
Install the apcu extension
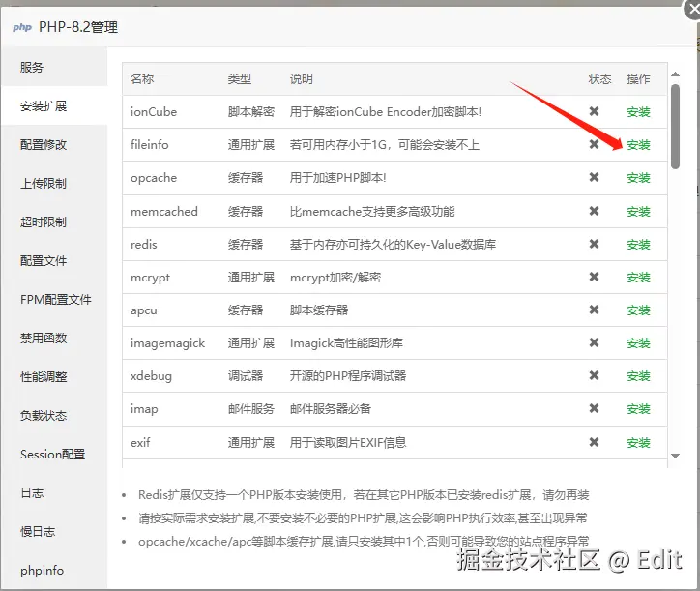click(638, 310)
